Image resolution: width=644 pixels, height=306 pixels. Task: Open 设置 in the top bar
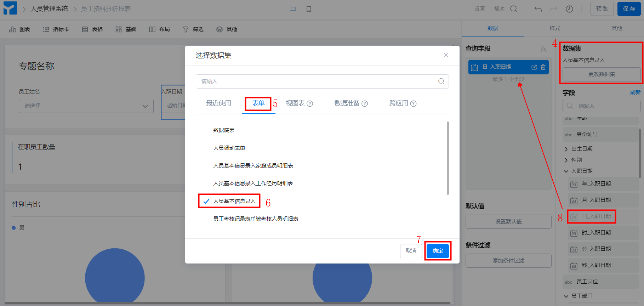pos(480,9)
